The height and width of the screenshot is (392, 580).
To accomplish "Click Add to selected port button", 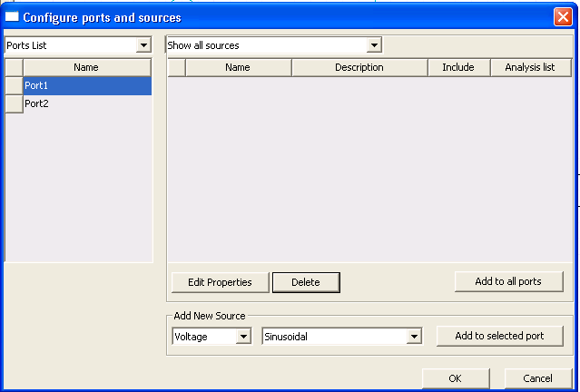I will tap(499, 336).
